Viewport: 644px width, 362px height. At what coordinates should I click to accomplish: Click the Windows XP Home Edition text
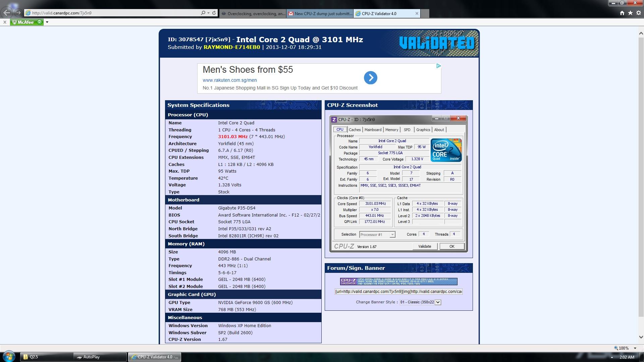tap(245, 326)
